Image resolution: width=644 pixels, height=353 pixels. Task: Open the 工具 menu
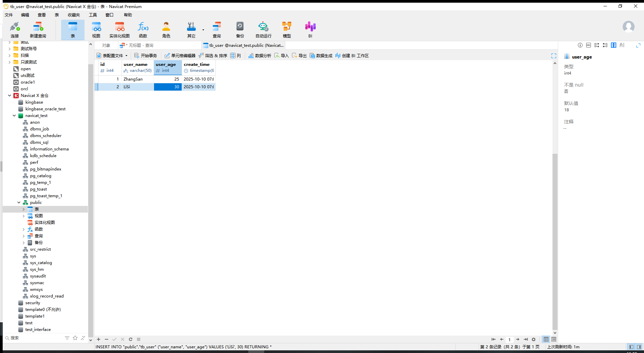(x=93, y=15)
